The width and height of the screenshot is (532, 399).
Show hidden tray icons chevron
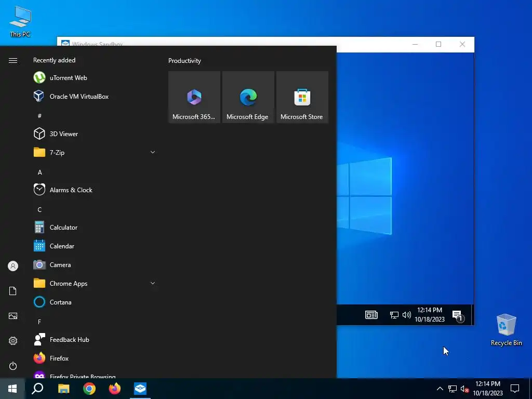click(440, 389)
